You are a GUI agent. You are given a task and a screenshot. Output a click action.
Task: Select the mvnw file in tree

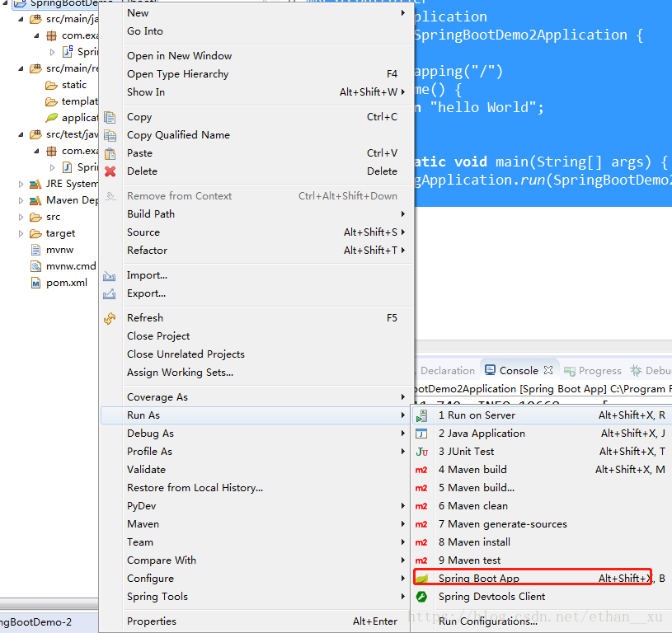coord(59,250)
